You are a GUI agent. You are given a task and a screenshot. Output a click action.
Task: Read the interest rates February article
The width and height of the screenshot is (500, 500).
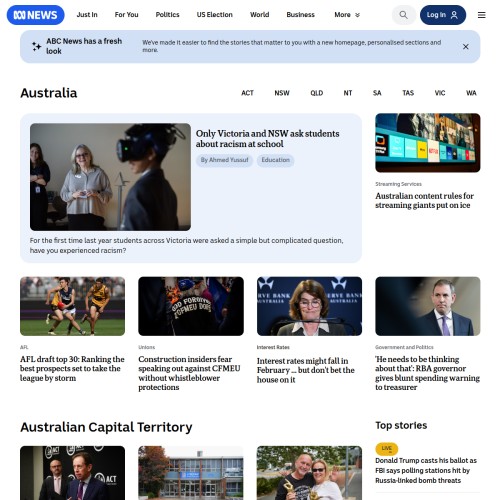306,370
